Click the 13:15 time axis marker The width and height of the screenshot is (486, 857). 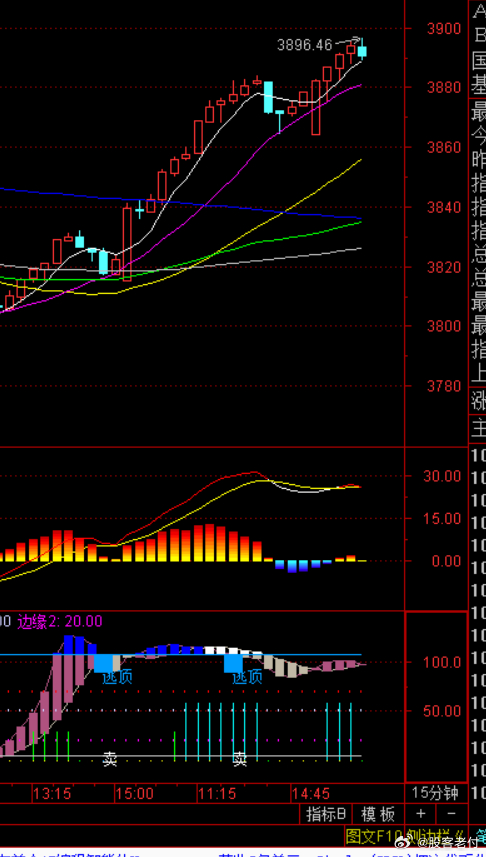(x=51, y=793)
